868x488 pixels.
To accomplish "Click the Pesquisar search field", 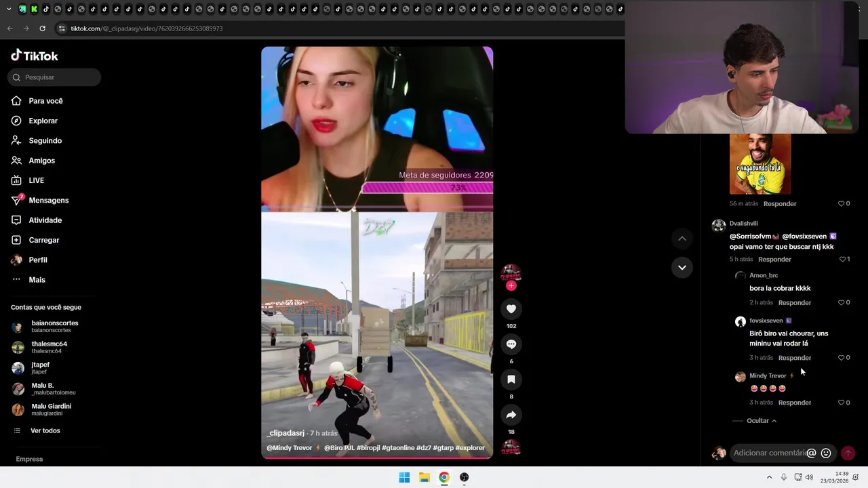I will point(54,77).
